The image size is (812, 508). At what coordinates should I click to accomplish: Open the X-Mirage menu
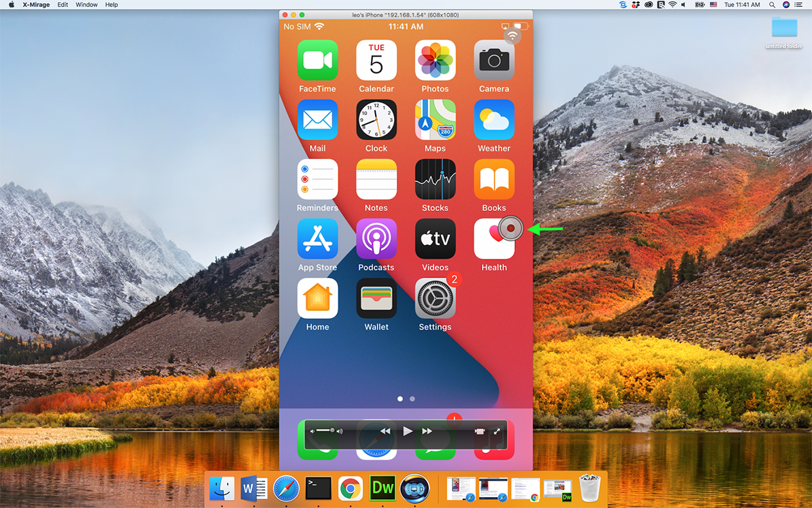point(36,5)
